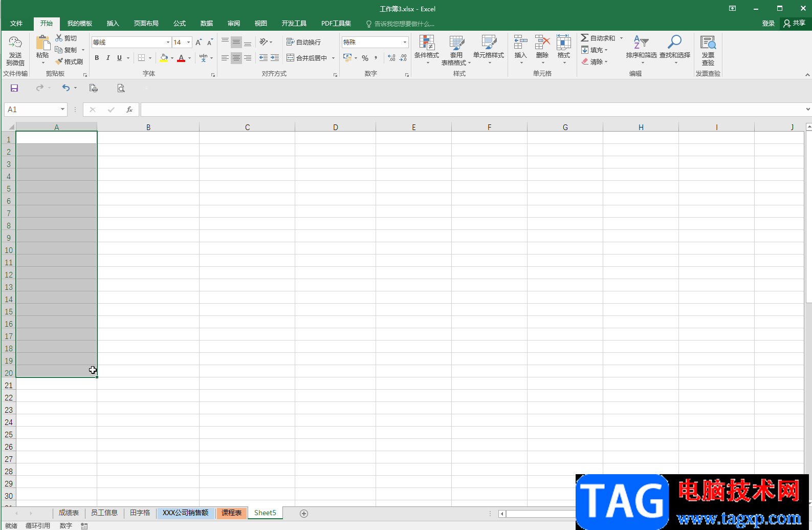Save the workbook from the quick access toolbar

[x=14, y=88]
